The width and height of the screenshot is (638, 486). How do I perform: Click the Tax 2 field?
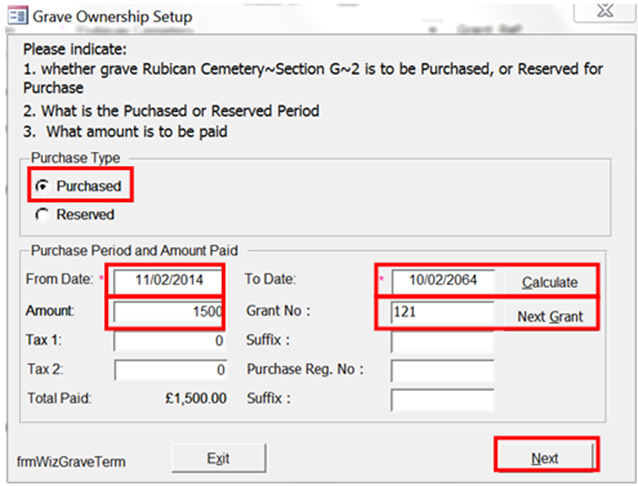tap(170, 370)
